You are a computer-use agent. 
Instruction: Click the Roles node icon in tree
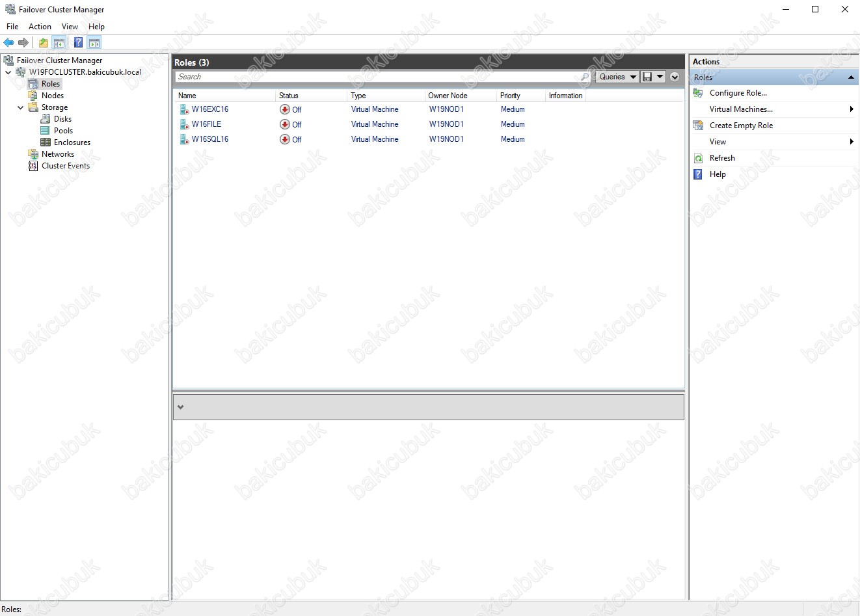click(33, 84)
